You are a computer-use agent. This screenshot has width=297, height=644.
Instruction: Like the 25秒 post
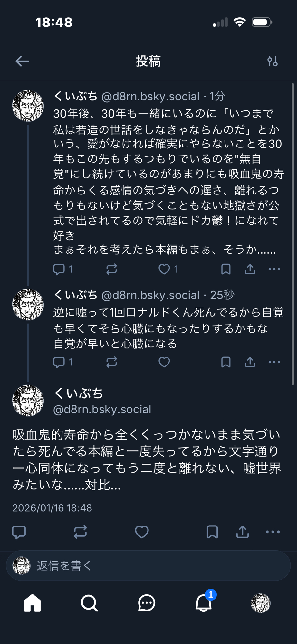click(x=164, y=362)
